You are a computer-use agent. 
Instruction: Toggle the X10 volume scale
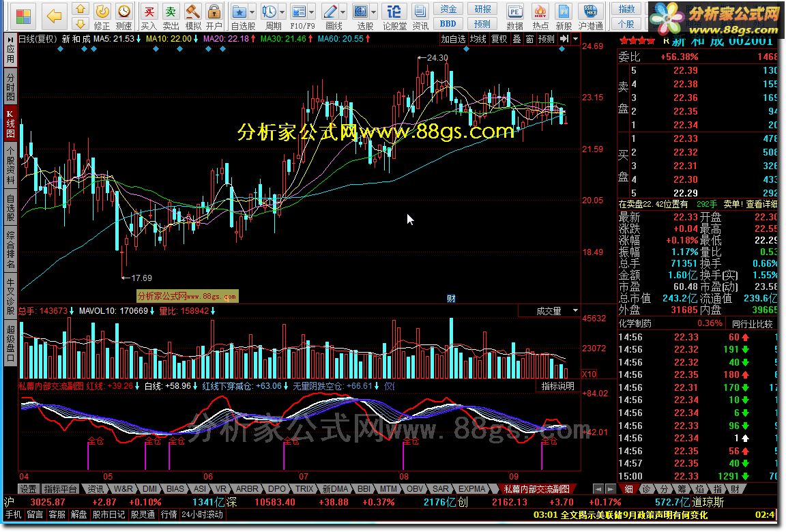point(589,374)
